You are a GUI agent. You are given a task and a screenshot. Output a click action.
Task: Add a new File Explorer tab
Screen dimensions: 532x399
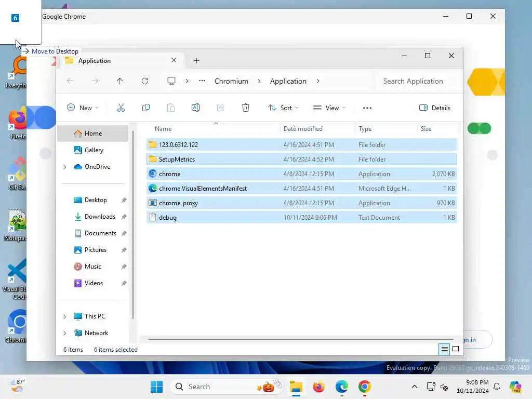(196, 61)
